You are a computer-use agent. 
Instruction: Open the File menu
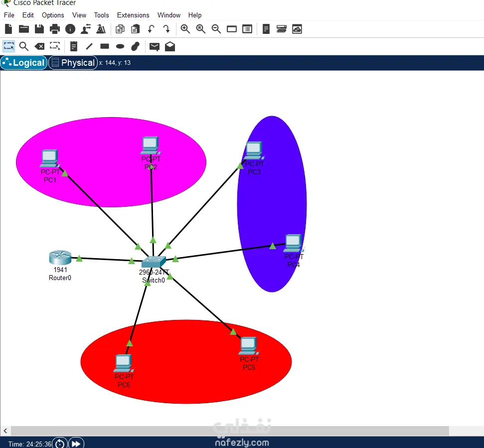[9, 15]
